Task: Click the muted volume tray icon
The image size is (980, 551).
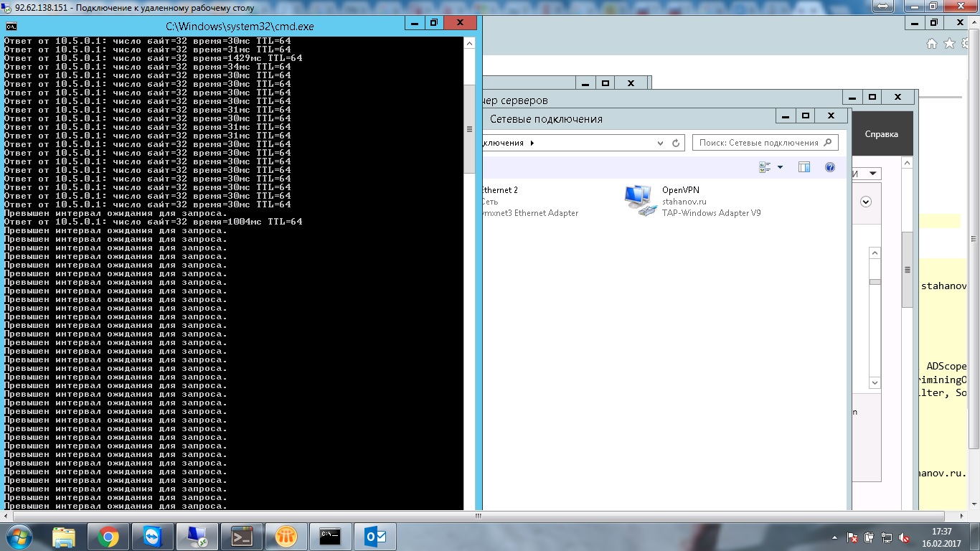Action: [905, 537]
